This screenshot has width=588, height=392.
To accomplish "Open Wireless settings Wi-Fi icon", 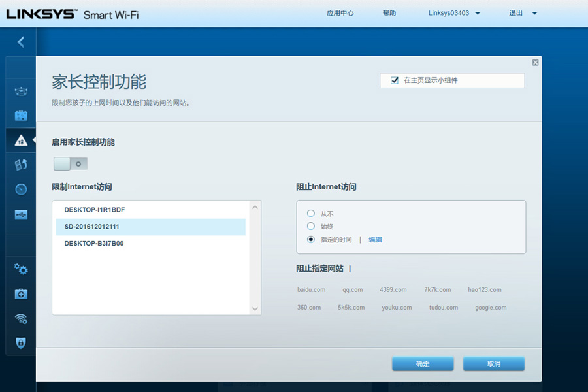I will pos(21,318).
